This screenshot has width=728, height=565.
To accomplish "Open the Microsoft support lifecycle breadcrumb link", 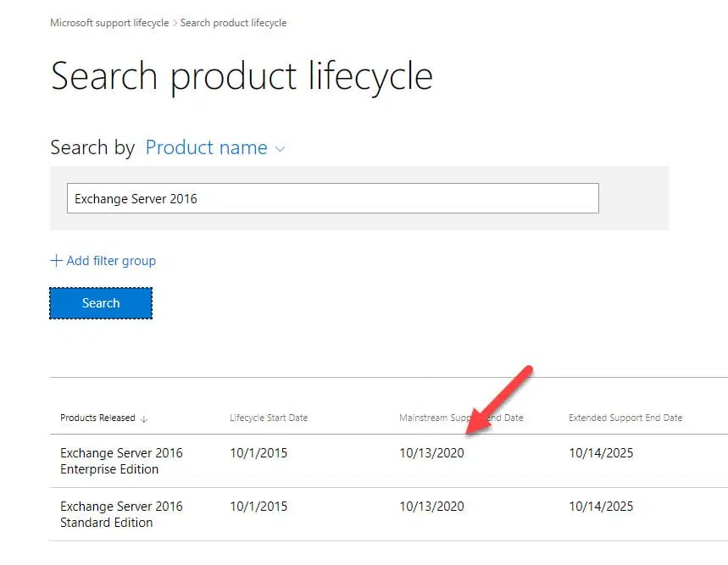I will tap(109, 23).
